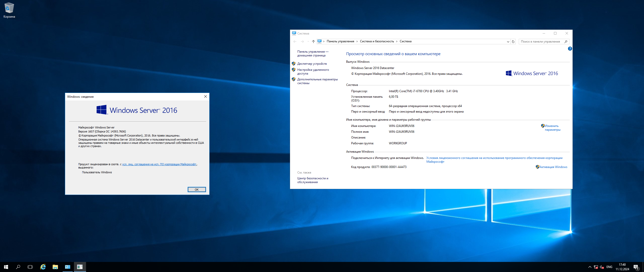This screenshot has height=272, width=644.
Task: Click the System window title bar icon
Action: (294, 33)
